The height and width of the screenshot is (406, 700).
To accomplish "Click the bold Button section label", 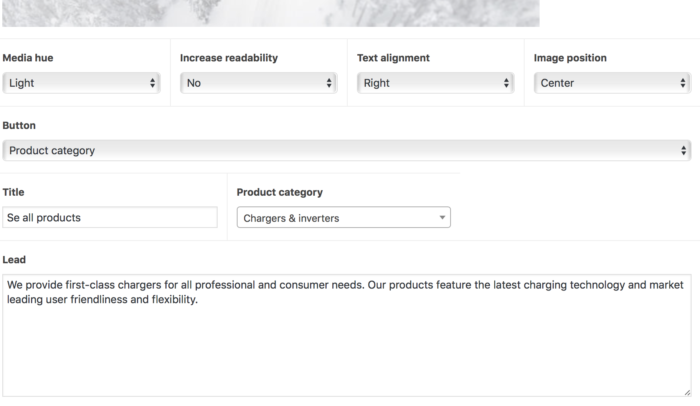I will click(19, 126).
